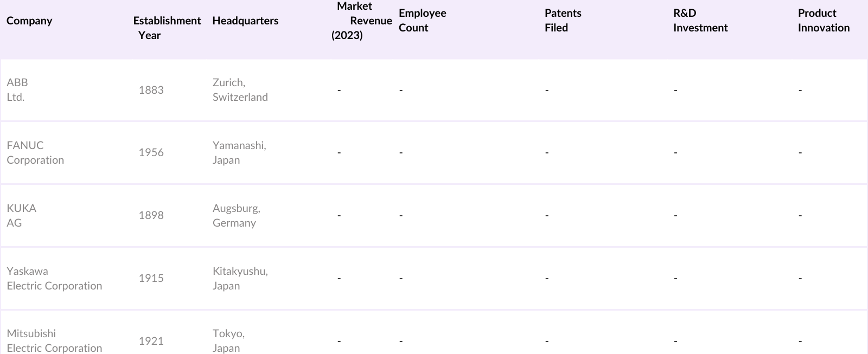Click the Employee Count column header

pos(422,21)
